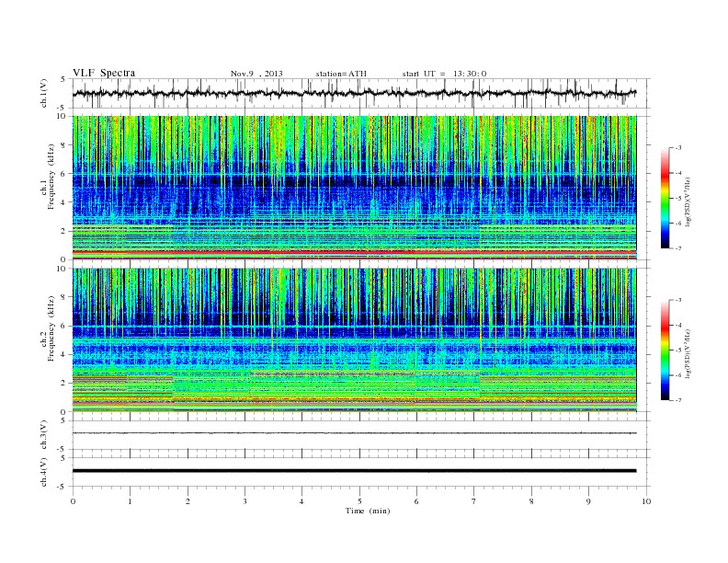Click the ch.1 spectrogram color scale bar
This screenshot has width=728, height=563.
[x=665, y=199]
